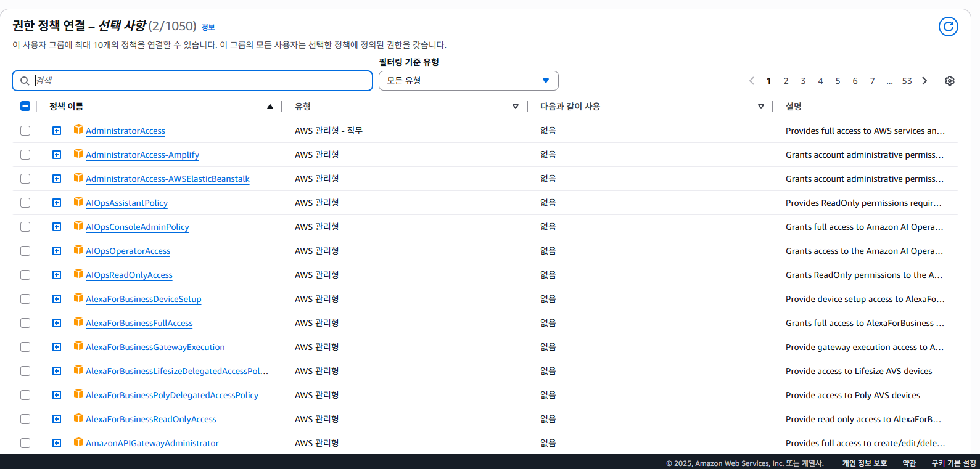Open AmazonAPIGatewayAdministrator policy link
This screenshot has height=469, width=980.
click(x=152, y=443)
